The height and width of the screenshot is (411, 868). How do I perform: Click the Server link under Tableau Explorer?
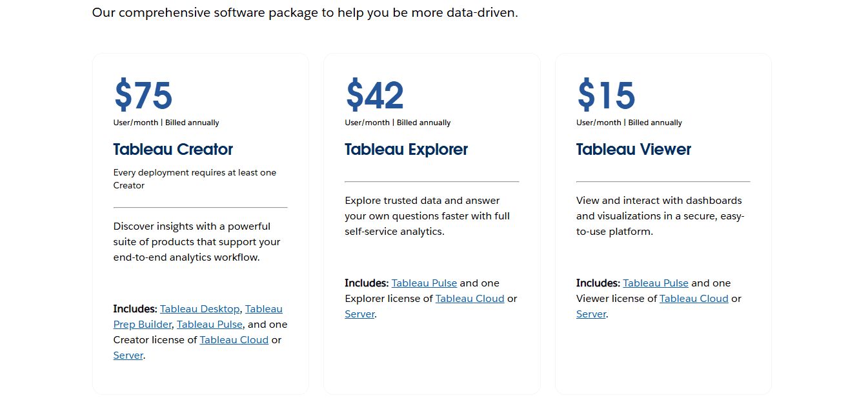click(359, 314)
